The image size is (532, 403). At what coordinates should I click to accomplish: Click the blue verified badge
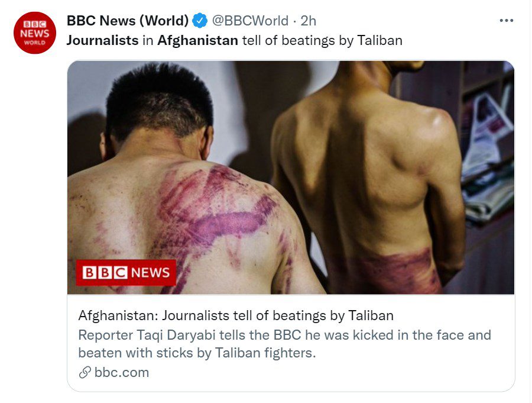(x=200, y=21)
